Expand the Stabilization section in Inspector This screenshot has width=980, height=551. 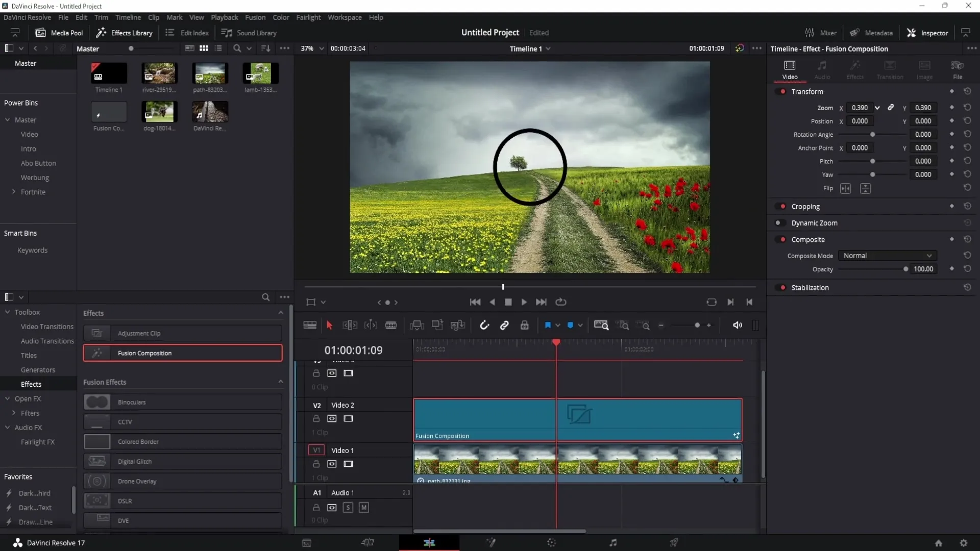[x=811, y=287]
